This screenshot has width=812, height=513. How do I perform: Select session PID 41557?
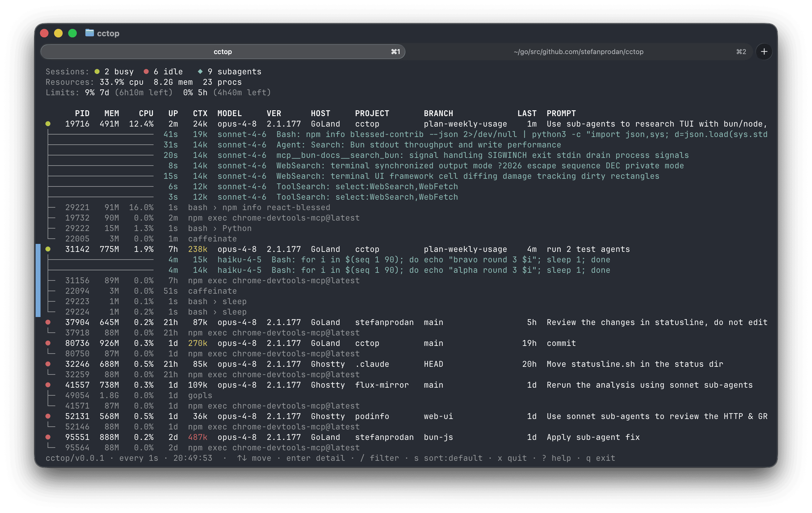406,385
